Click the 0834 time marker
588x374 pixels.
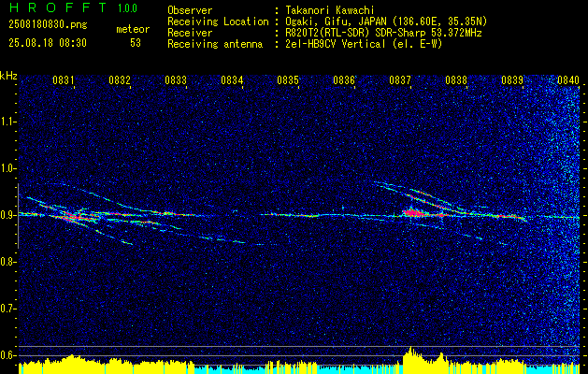(x=232, y=80)
